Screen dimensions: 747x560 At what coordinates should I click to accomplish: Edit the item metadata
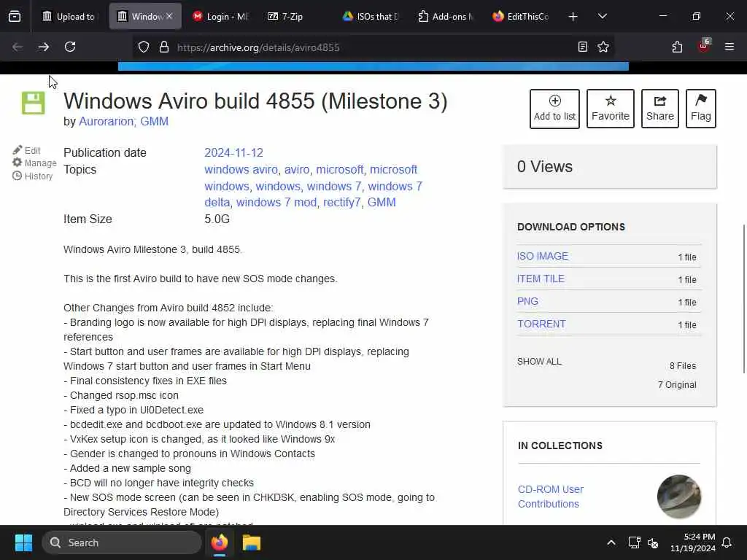[x=27, y=150]
